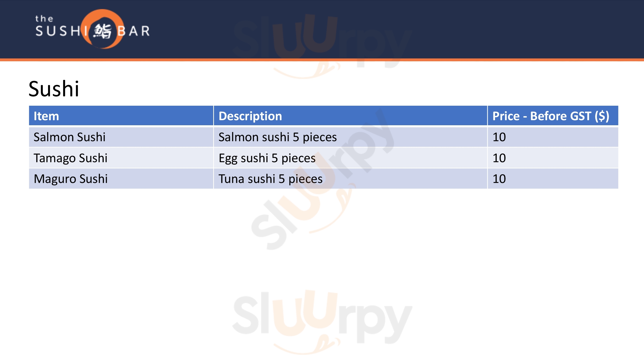The height and width of the screenshot is (362, 644).
Task: Click the small 'the' text in logo
Action: 44,19
